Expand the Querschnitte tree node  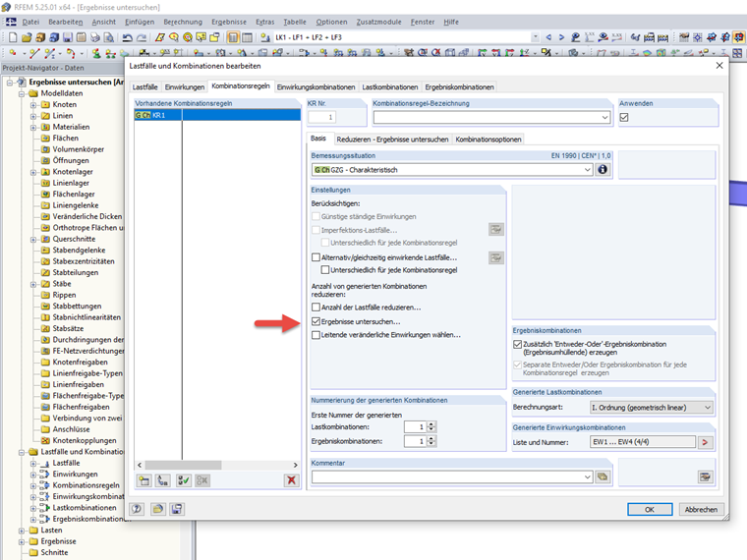click(33, 239)
